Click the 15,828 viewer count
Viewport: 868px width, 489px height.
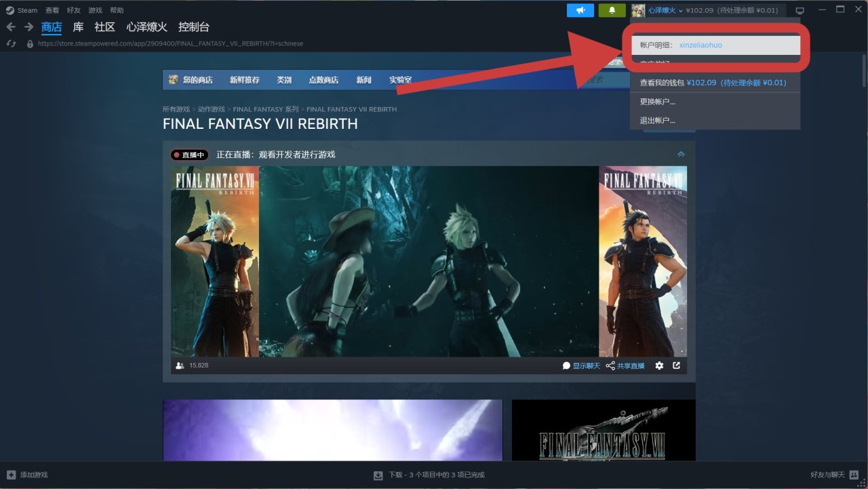coord(199,366)
